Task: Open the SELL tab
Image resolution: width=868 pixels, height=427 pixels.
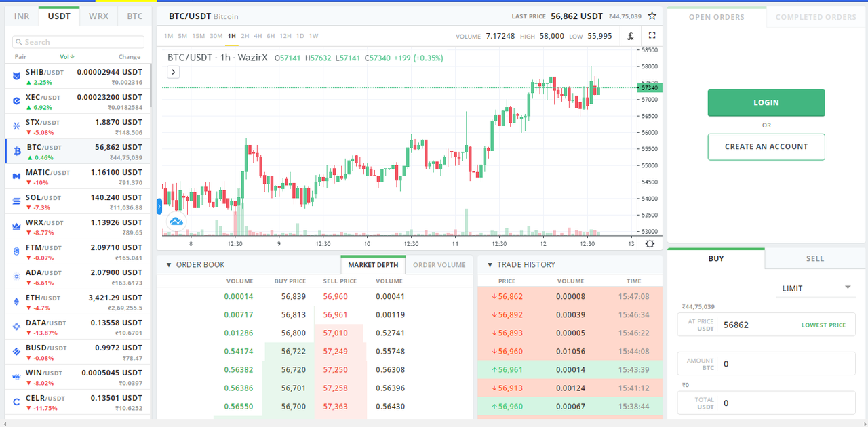Action: pyautogui.click(x=815, y=258)
